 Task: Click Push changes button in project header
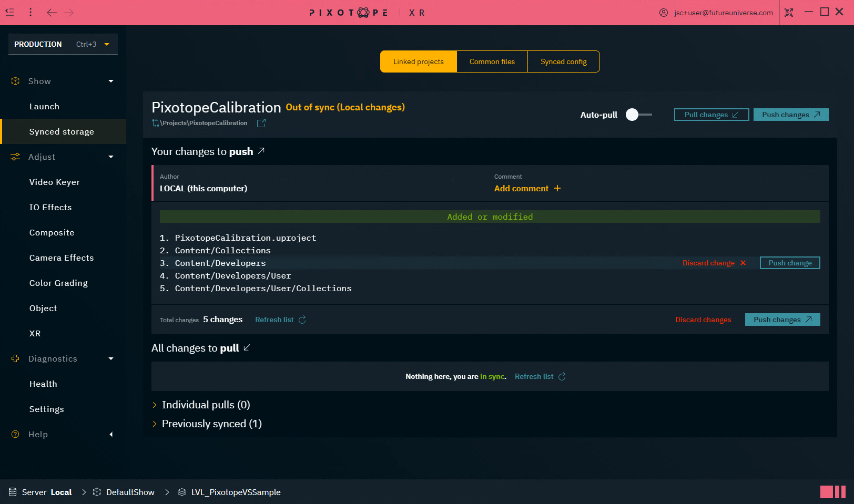(791, 115)
